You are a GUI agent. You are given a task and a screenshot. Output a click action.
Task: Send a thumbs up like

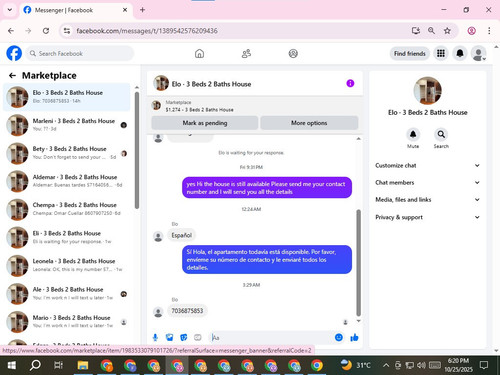tap(354, 338)
